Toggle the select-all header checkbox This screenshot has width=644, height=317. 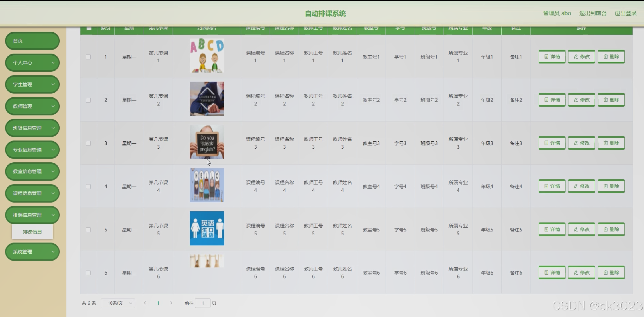[89, 28]
